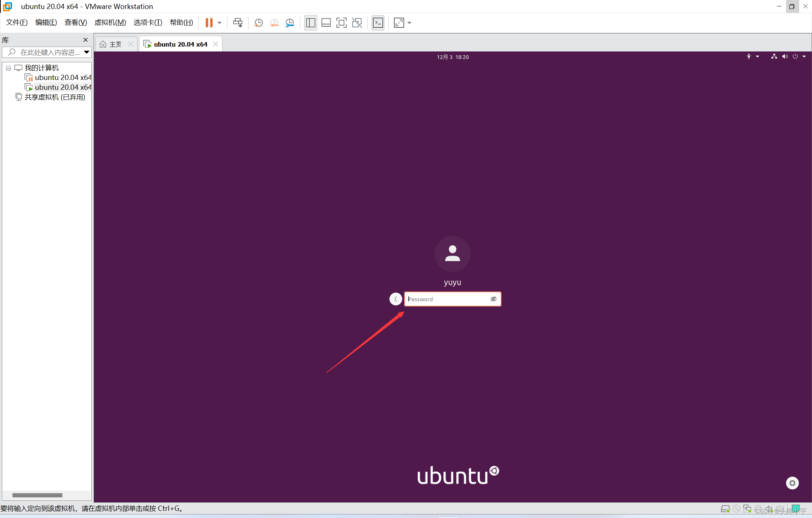Toggle the library sidebar view button
The image size is (812, 518).
tap(311, 23)
